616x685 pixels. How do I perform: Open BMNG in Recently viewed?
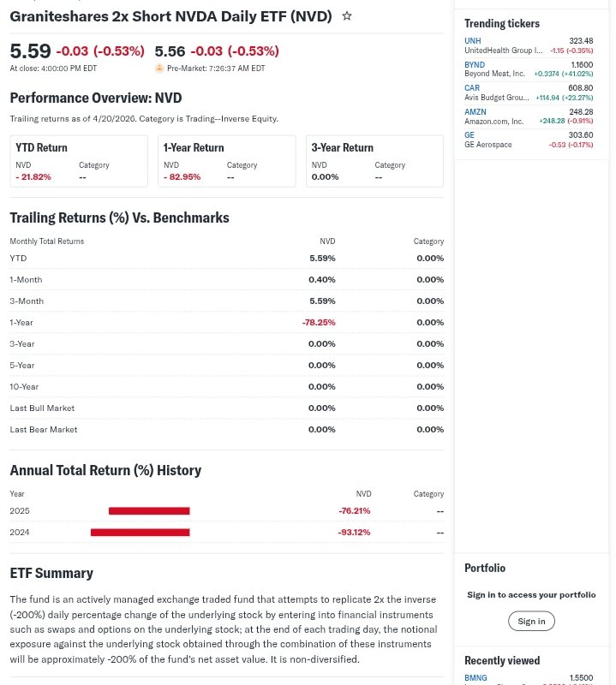tap(475, 677)
